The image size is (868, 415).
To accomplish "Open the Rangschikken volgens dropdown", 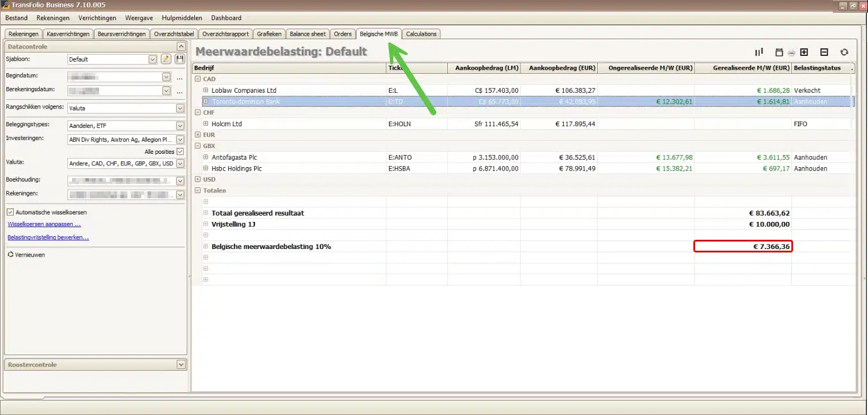I will (x=180, y=108).
